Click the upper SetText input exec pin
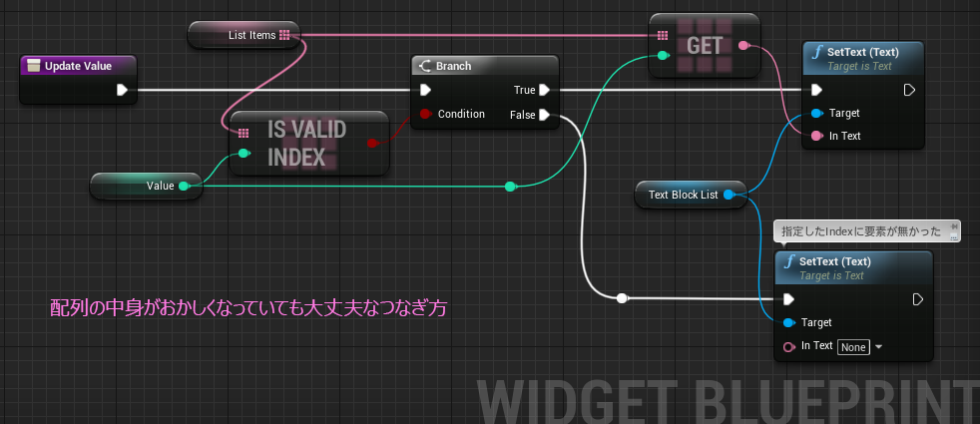This screenshot has height=424, width=980. point(816,90)
